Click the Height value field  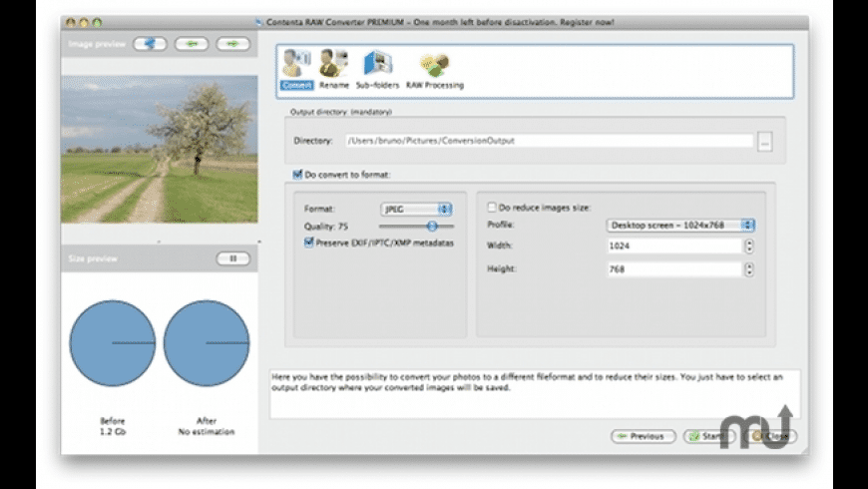674,269
